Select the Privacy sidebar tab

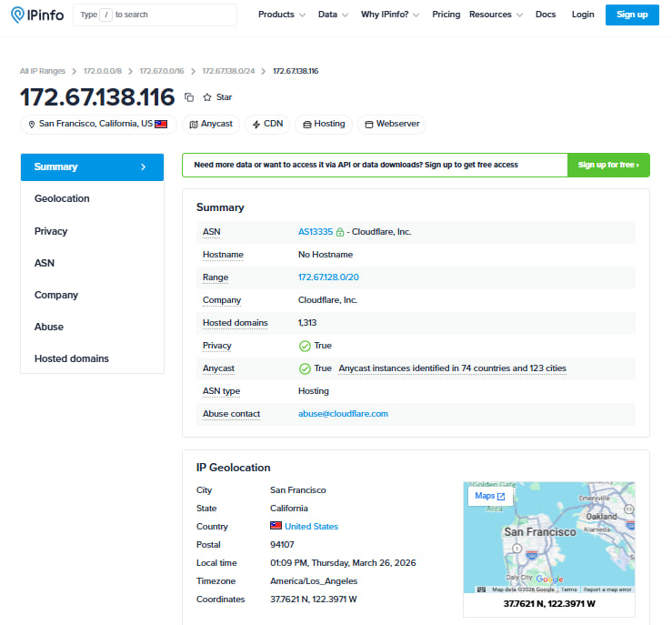92,231
